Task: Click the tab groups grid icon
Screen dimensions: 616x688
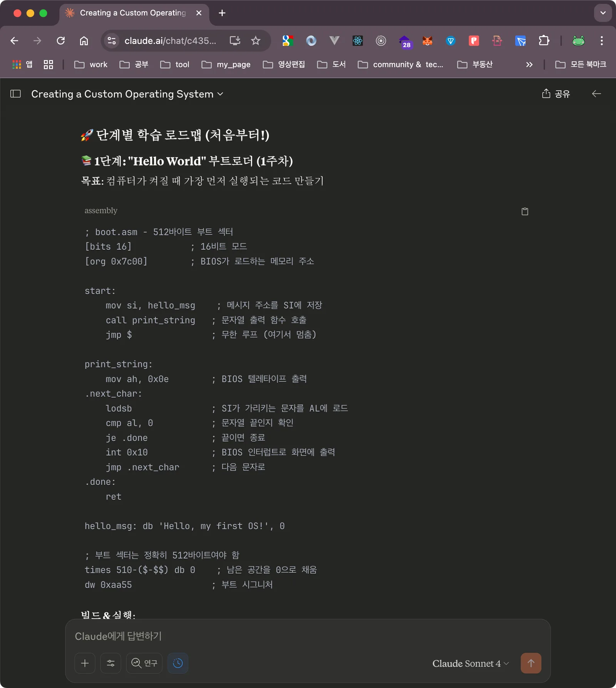Action: [48, 64]
